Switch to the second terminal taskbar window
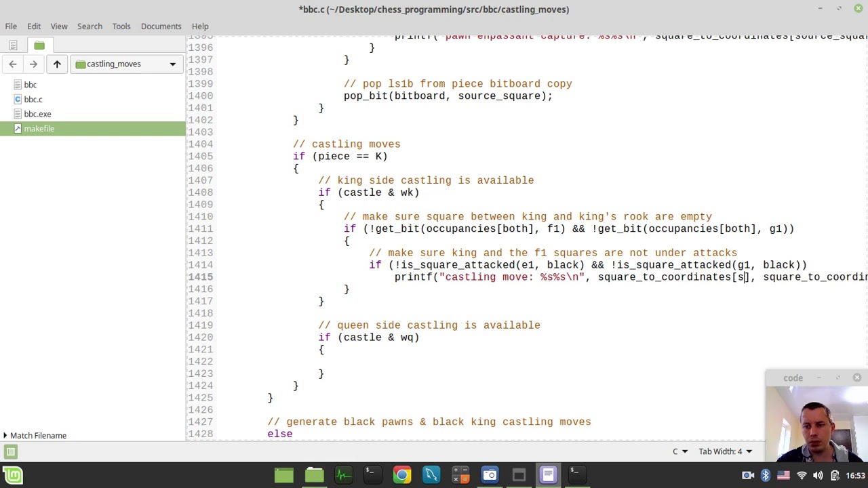The width and height of the screenshot is (868, 488). (x=577, y=475)
